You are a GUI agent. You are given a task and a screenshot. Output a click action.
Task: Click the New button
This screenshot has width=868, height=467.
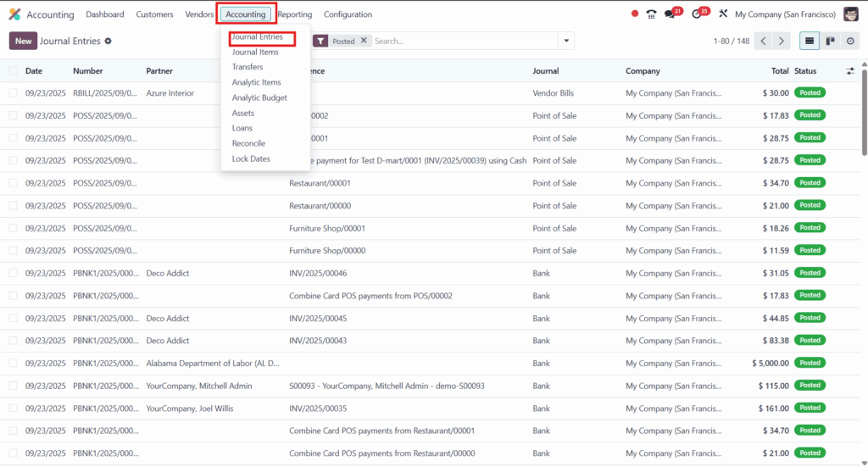[23, 41]
